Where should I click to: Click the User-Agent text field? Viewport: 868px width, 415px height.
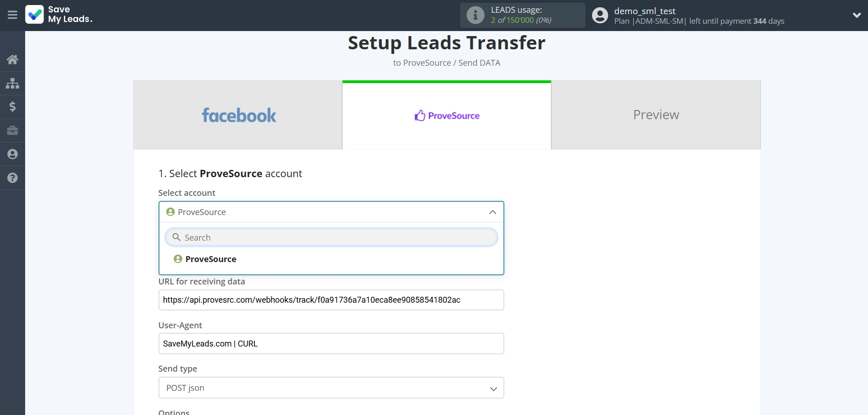[x=331, y=343]
